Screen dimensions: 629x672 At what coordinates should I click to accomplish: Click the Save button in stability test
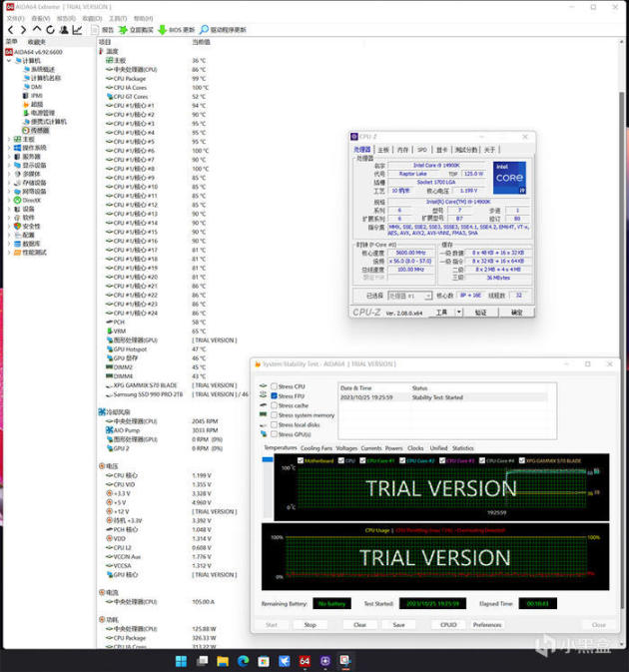click(x=399, y=625)
